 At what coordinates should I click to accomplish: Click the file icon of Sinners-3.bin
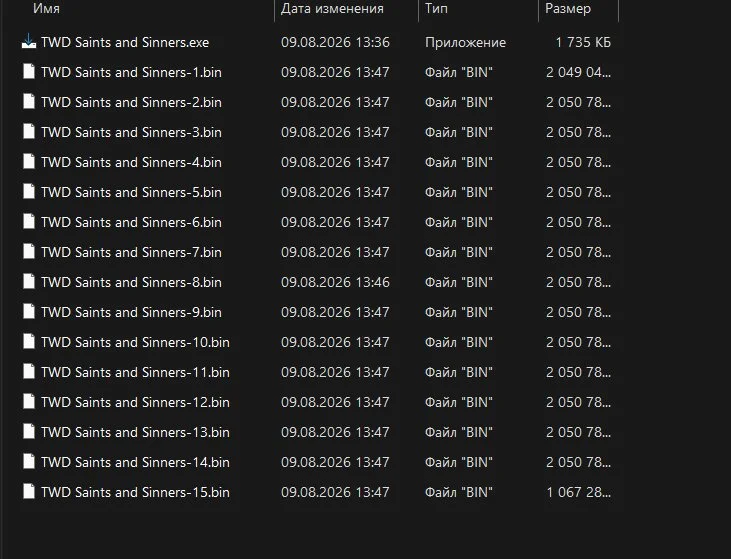point(29,132)
